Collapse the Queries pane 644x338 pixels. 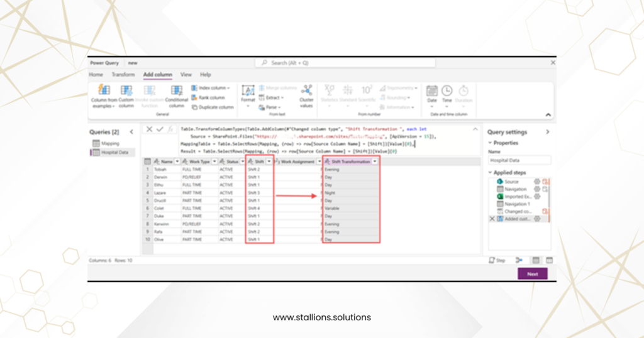131,132
